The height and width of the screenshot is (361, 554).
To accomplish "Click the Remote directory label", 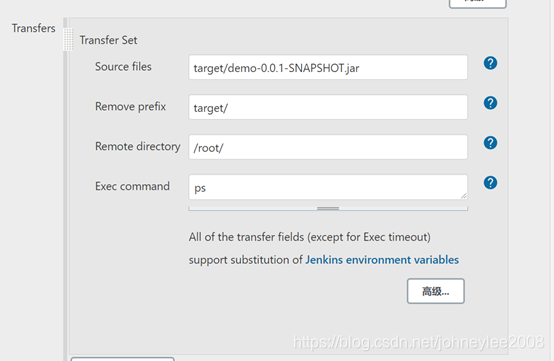I will [x=138, y=147].
